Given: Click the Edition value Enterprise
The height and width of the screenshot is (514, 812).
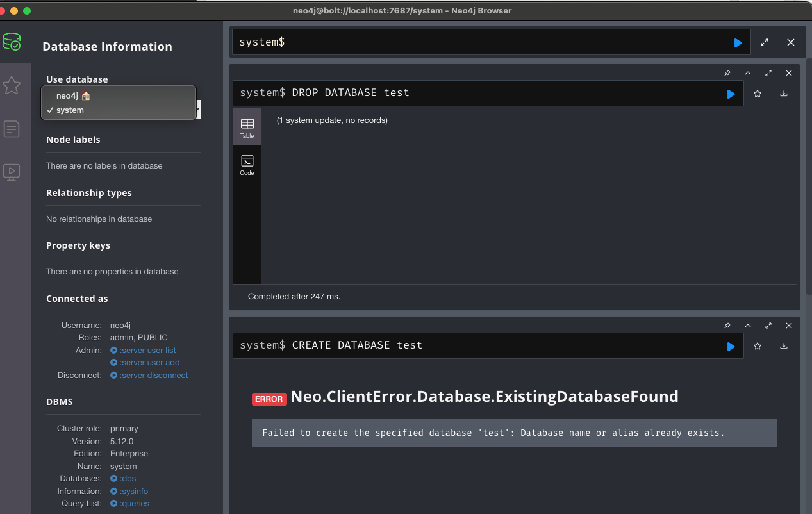Looking at the screenshot, I should point(129,454).
